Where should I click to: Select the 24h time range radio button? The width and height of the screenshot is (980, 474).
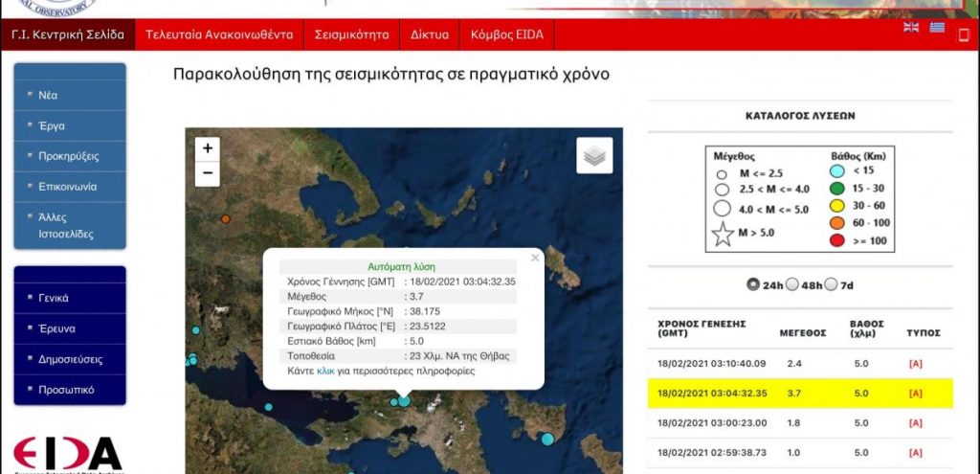tap(754, 284)
